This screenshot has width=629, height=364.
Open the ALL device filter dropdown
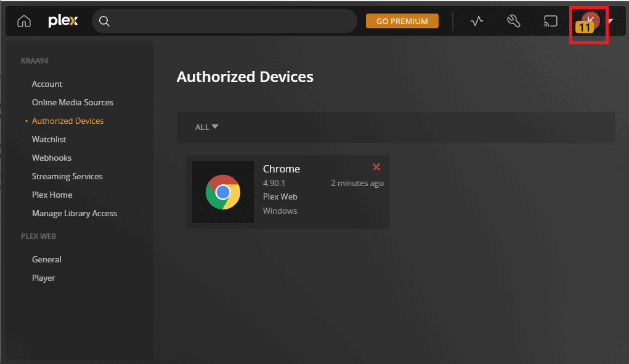click(x=206, y=127)
